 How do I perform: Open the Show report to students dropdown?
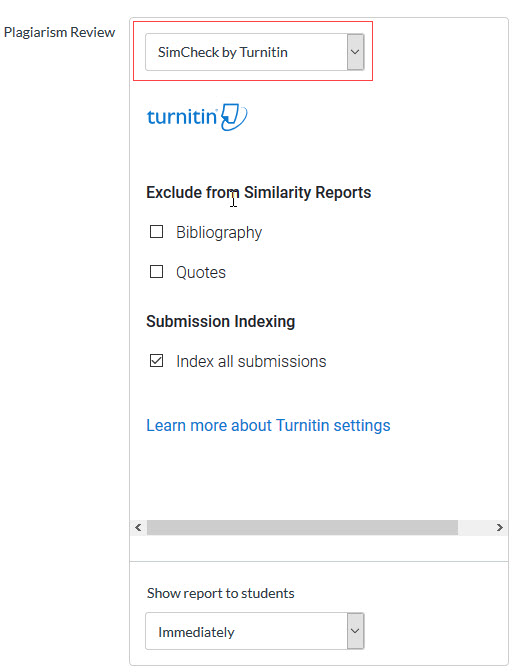pyautogui.click(x=255, y=631)
